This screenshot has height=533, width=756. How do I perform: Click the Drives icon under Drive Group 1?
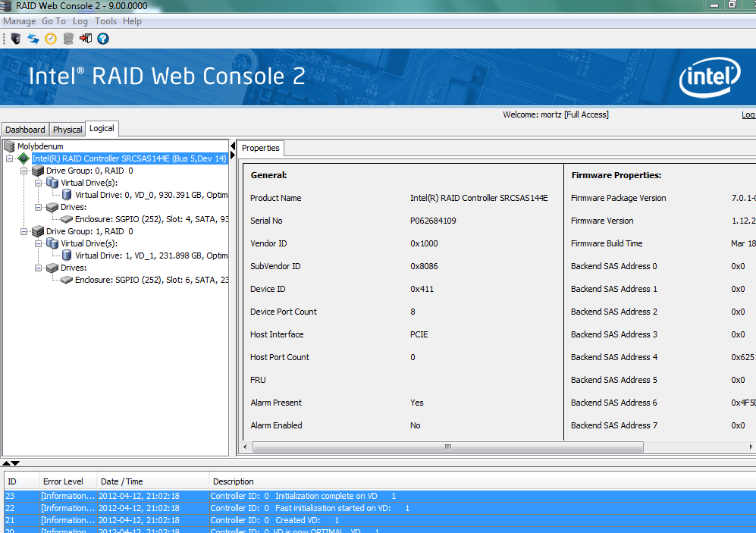(52, 268)
